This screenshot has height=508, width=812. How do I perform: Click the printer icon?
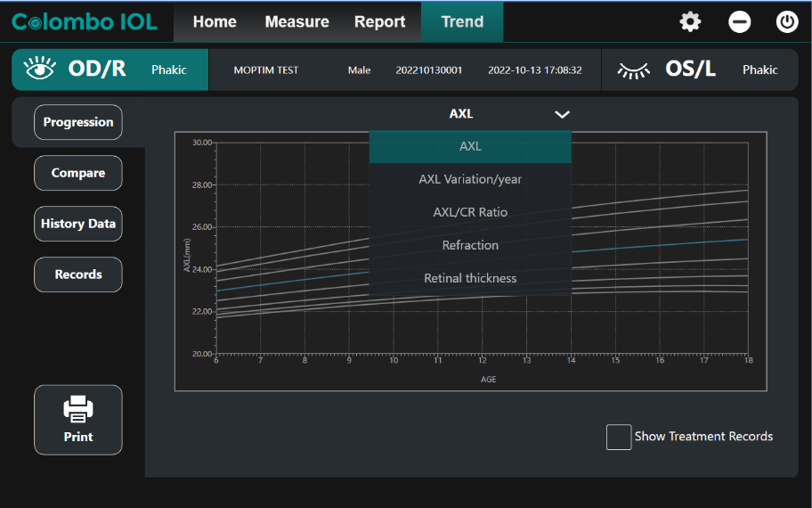78,409
